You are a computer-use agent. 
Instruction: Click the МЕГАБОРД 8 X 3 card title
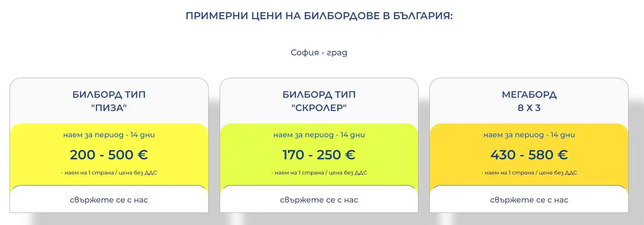(529, 101)
